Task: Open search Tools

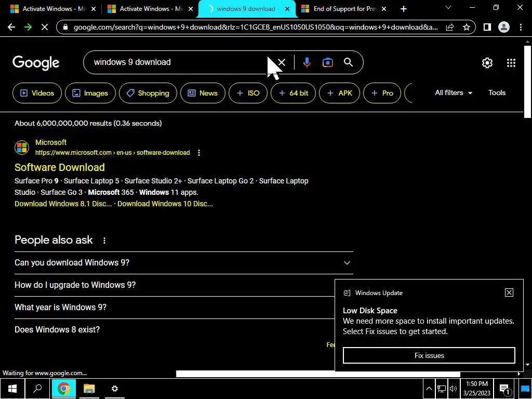Action: (497, 92)
